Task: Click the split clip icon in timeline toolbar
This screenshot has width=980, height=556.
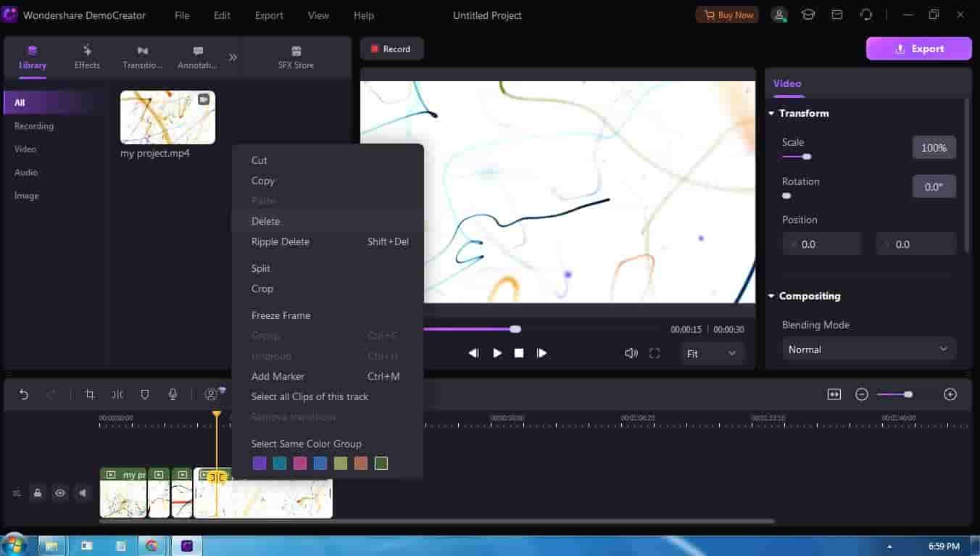Action: coord(117,394)
